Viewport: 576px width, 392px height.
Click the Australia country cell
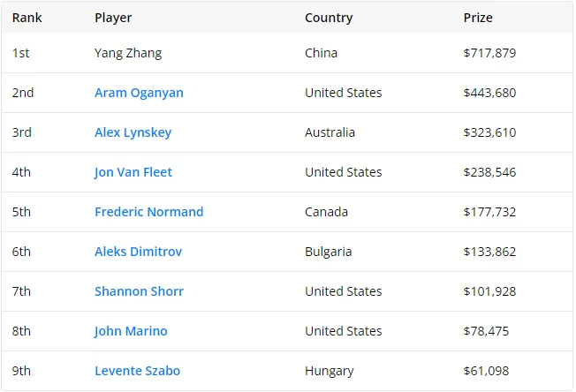(330, 132)
